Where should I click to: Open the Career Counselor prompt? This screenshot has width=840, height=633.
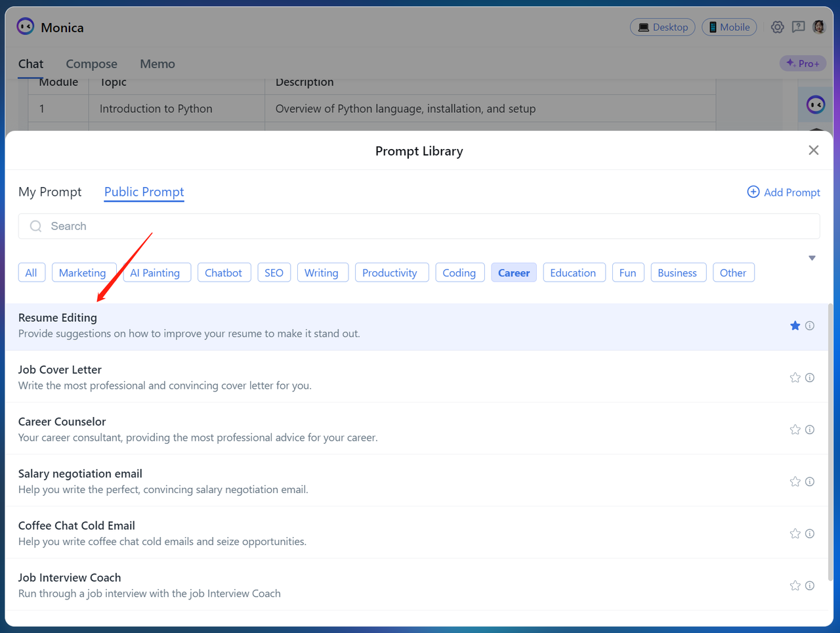pyautogui.click(x=416, y=429)
